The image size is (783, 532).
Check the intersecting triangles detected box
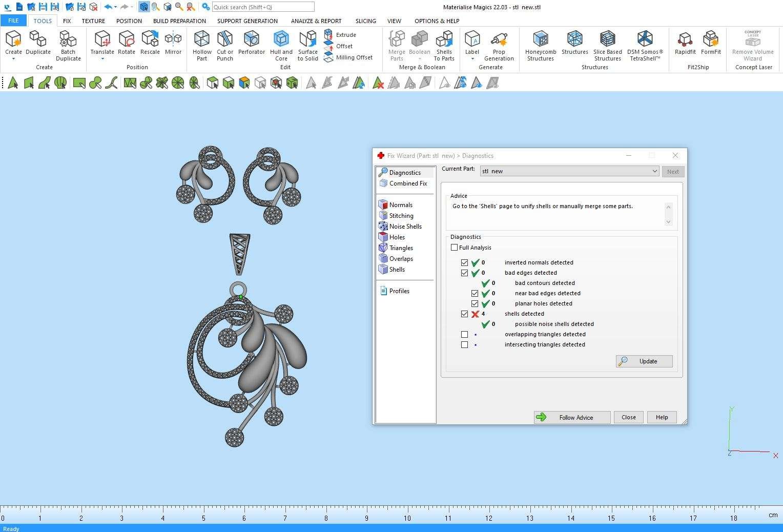[x=465, y=344]
